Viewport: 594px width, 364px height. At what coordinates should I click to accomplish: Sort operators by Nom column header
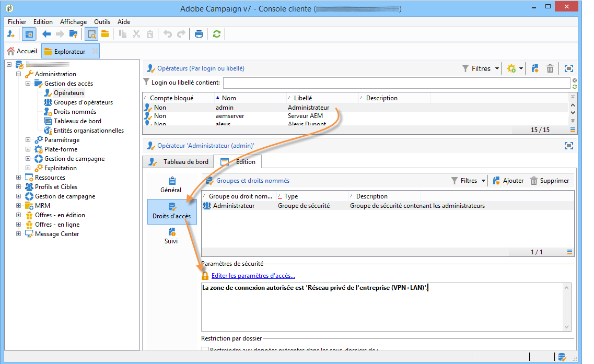(250, 98)
